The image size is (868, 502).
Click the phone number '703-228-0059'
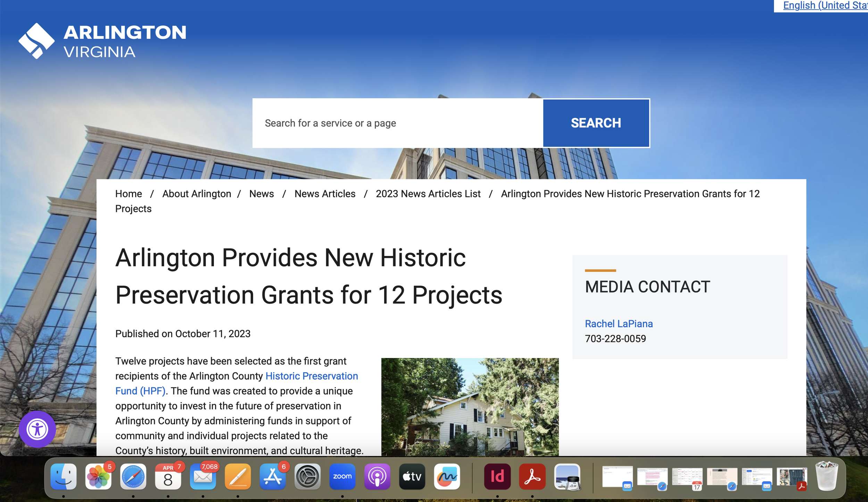click(x=615, y=339)
